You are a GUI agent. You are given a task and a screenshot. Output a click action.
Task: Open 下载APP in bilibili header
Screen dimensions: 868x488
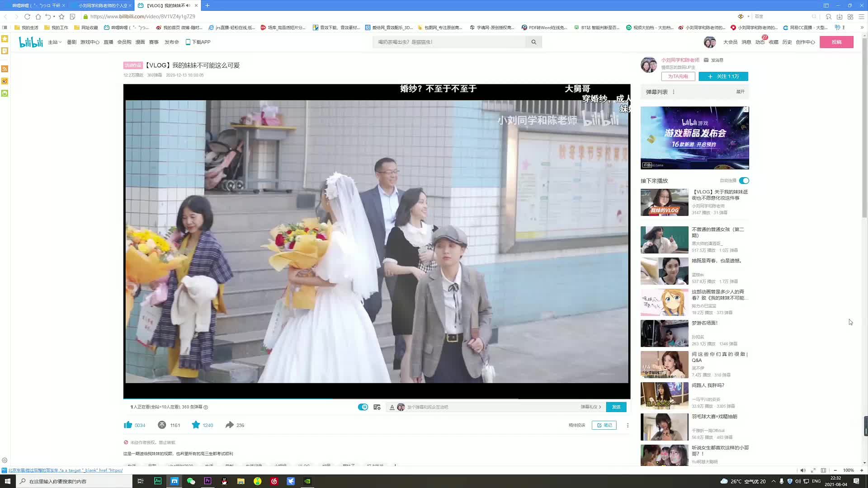(198, 42)
